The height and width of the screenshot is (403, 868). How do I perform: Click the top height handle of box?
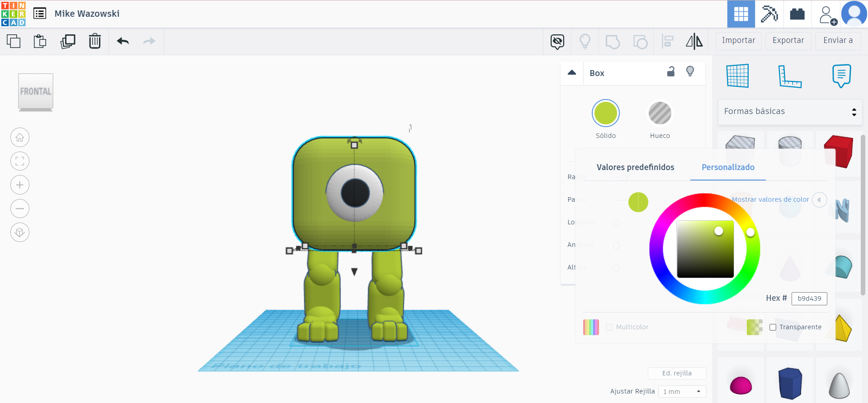[354, 145]
